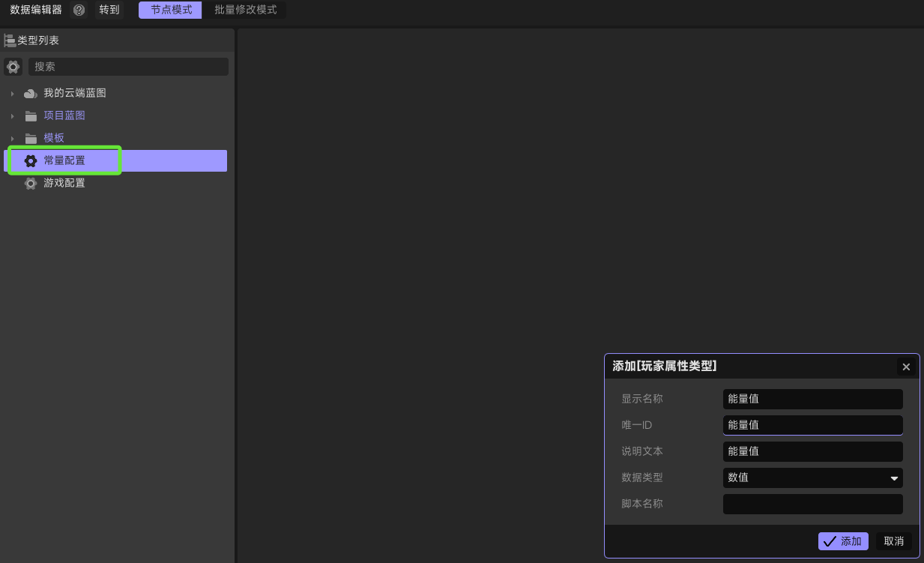This screenshot has width=924, height=563.
Task: Click the 搜索 search box
Action: (128, 67)
